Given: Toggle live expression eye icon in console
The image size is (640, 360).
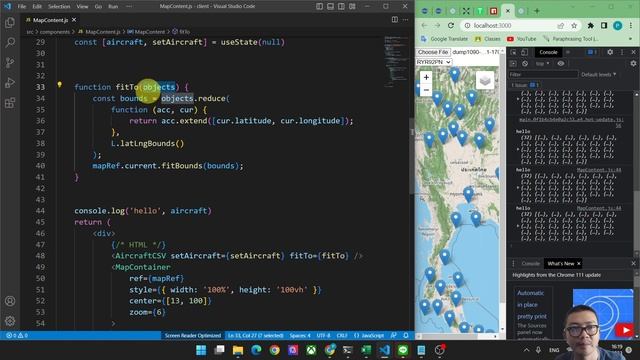Looking at the screenshot, I should [x=561, y=64].
